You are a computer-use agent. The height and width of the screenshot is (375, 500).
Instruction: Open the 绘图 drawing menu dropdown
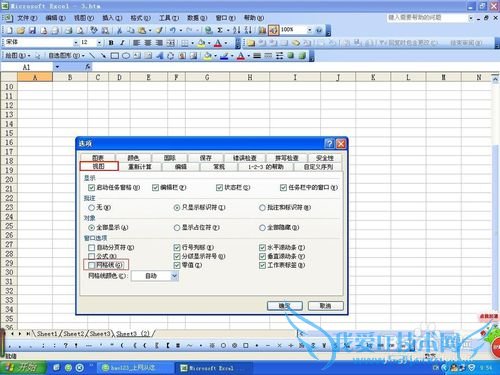pos(18,56)
